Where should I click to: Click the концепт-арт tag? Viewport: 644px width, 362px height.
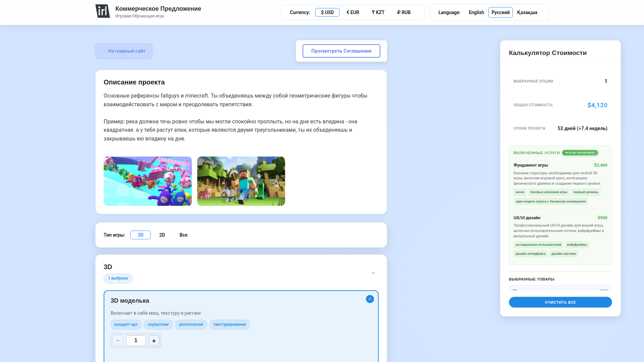click(x=126, y=324)
